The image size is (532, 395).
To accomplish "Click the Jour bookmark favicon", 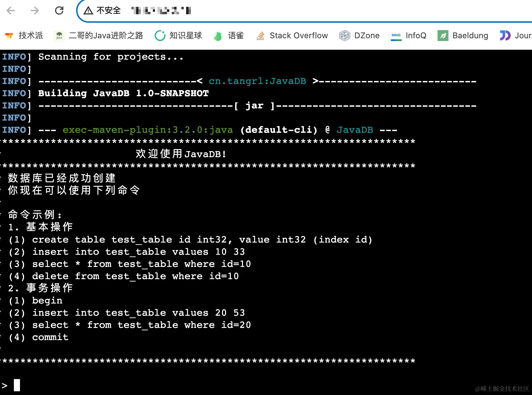I will [x=505, y=36].
